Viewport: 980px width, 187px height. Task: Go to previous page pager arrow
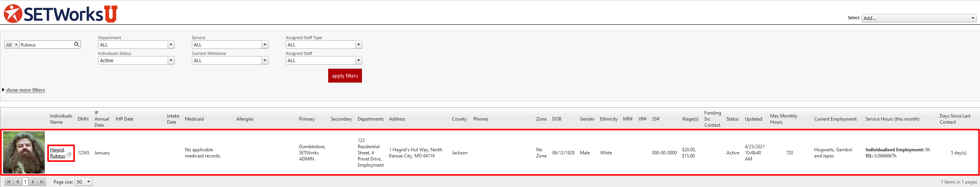click(17, 182)
